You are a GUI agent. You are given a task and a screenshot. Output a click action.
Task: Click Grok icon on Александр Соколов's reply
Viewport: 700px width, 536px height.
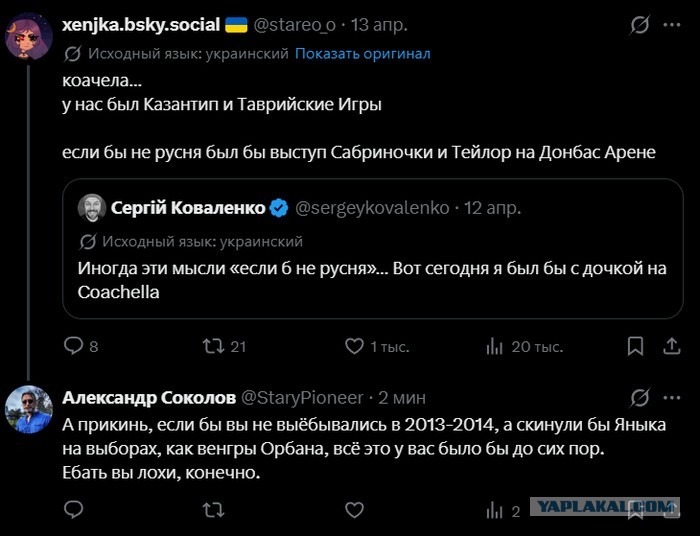coord(641,398)
